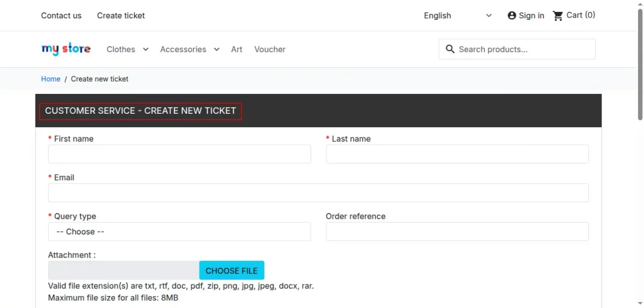The image size is (644, 308).
Task: Click the Search products field
Action: (x=517, y=49)
